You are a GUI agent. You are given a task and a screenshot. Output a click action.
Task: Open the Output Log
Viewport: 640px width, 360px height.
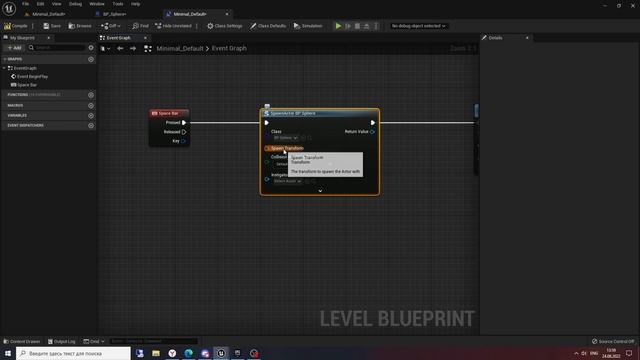[x=62, y=341]
